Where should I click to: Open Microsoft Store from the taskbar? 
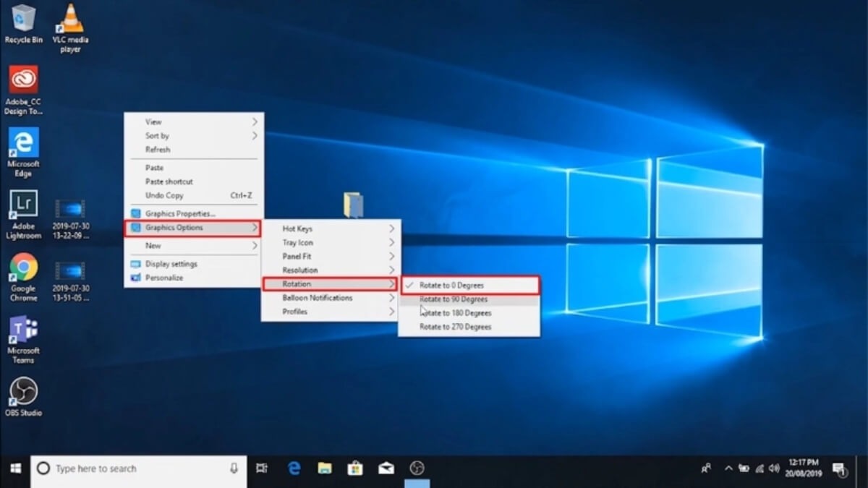click(x=355, y=468)
